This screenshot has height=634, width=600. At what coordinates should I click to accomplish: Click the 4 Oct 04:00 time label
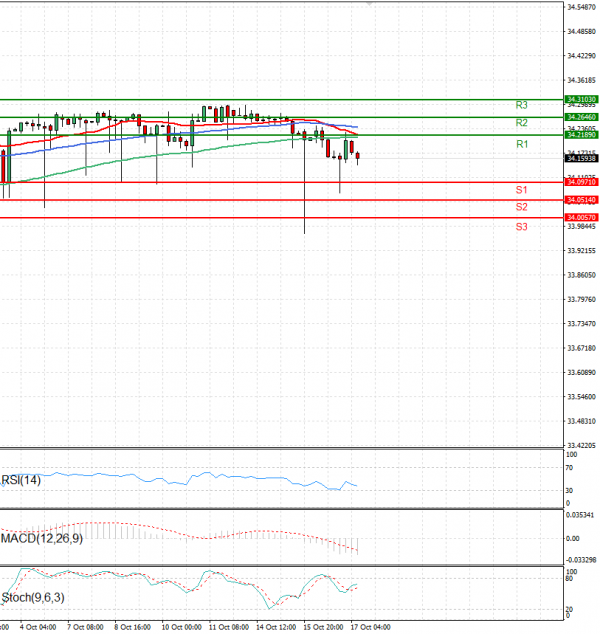(38, 627)
